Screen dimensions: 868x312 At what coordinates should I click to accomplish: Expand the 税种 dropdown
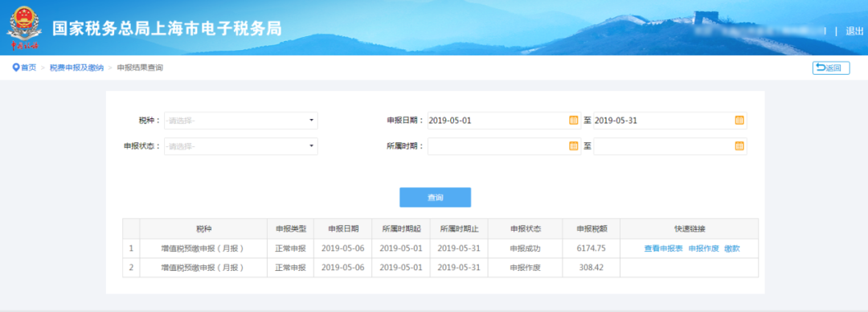[x=241, y=121]
